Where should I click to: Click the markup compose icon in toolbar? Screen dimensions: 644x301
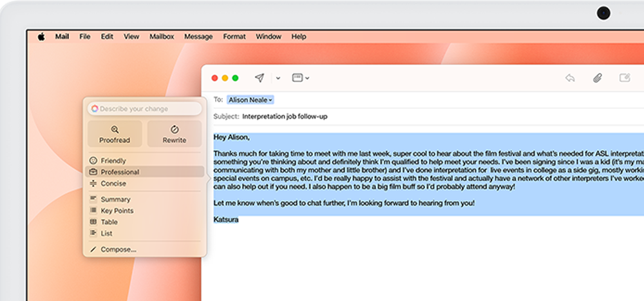(624, 78)
